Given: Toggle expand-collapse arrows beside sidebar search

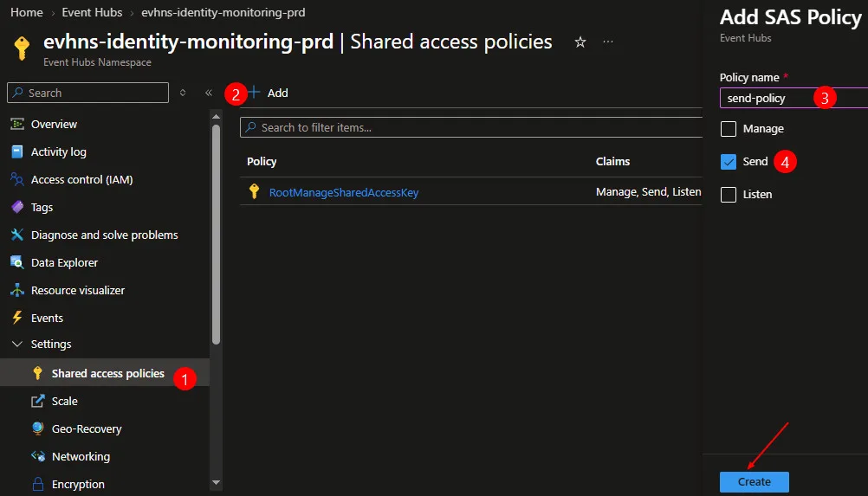Looking at the screenshot, I should point(183,93).
